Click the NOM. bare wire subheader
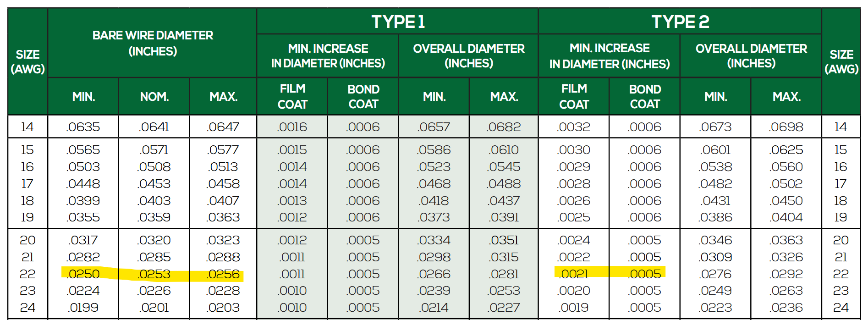 (154, 97)
